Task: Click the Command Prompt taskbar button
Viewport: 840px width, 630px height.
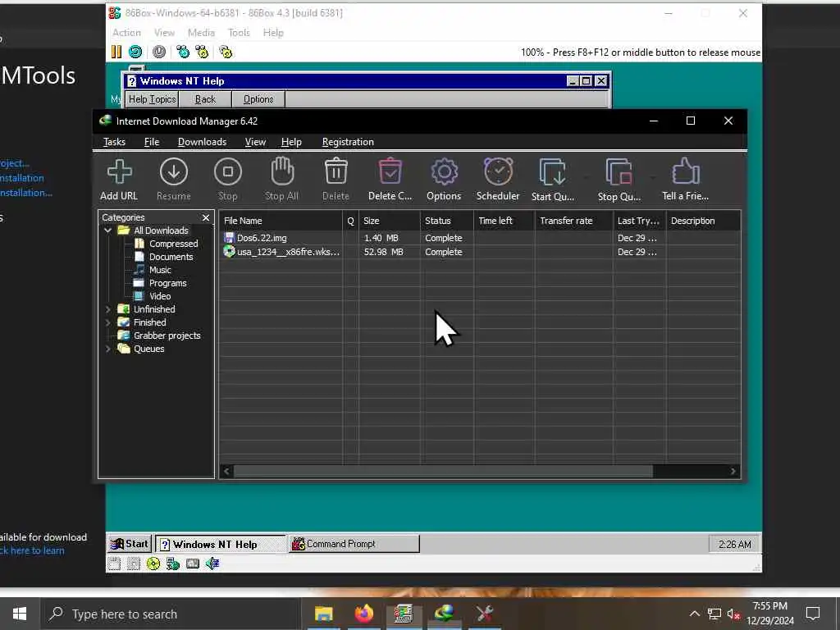Action: (354, 544)
